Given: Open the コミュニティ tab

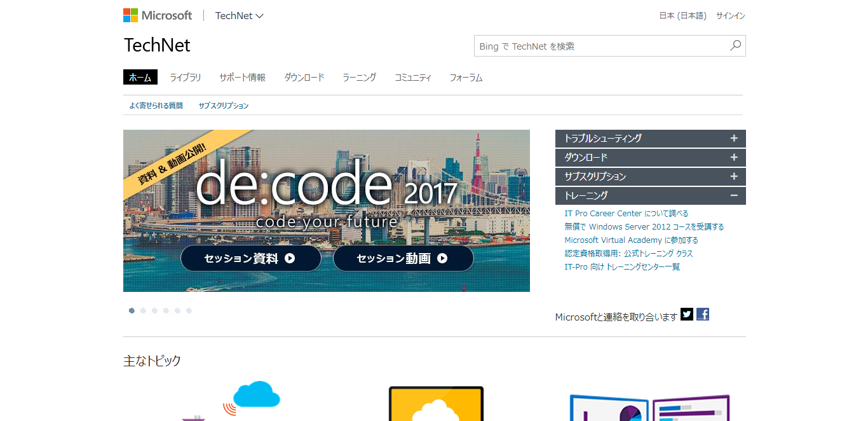Looking at the screenshot, I should pos(413,78).
